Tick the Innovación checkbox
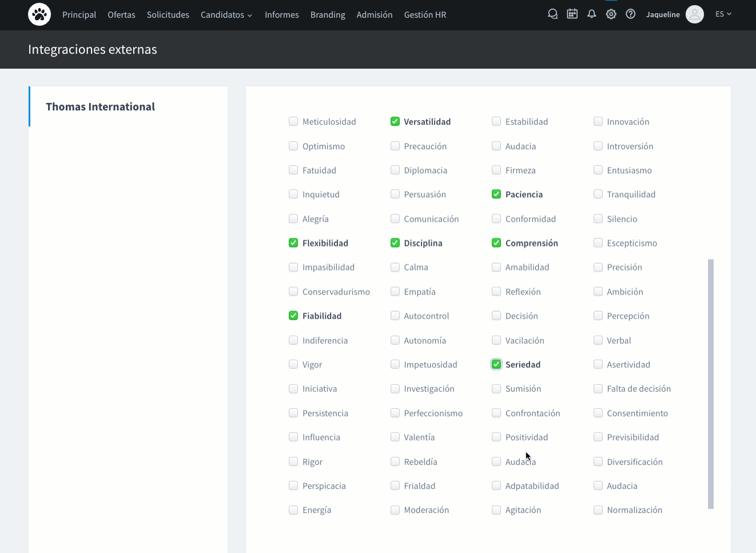Screen dimensions: 756x553 [598, 121]
